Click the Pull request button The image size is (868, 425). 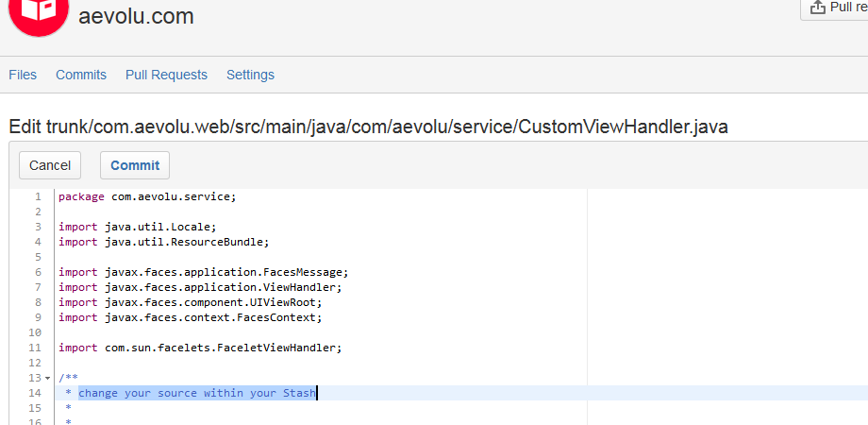click(834, 8)
